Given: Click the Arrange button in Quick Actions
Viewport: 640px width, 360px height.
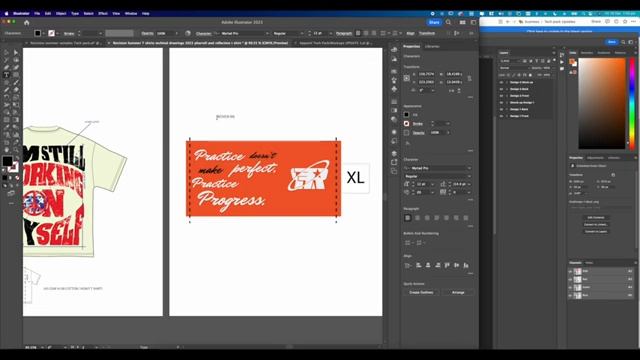Looking at the screenshot, I should (x=458, y=293).
